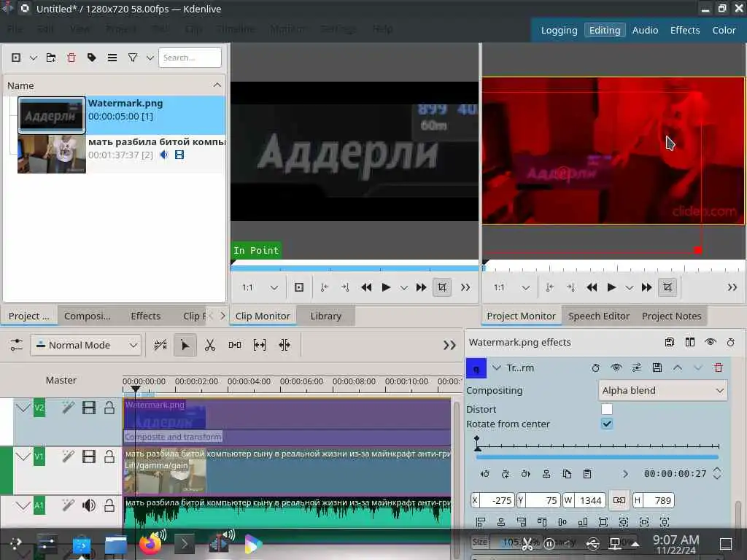Fast forward in the clip monitor
The height and width of the screenshot is (560, 747).
coord(421,287)
